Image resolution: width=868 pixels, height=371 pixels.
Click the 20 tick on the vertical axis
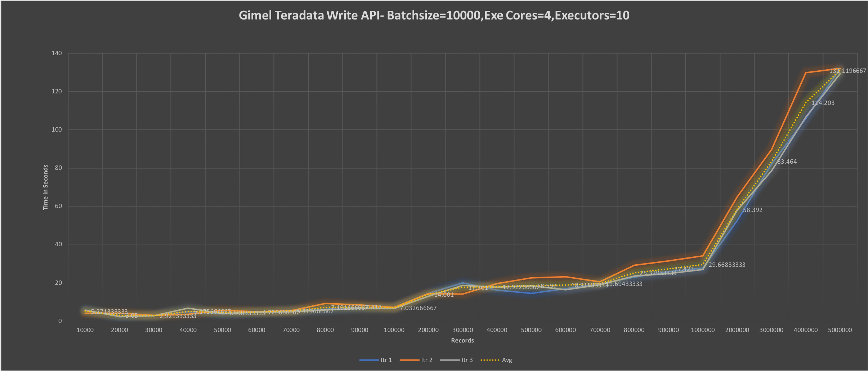point(58,283)
